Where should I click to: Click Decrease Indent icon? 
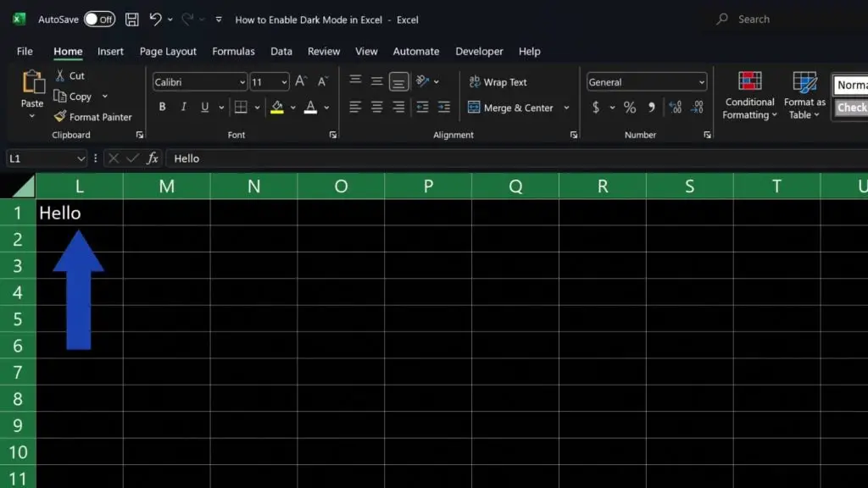point(422,107)
